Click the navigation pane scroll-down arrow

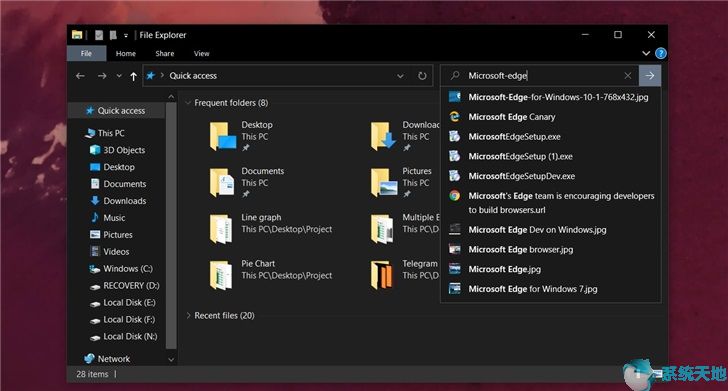tap(171, 360)
